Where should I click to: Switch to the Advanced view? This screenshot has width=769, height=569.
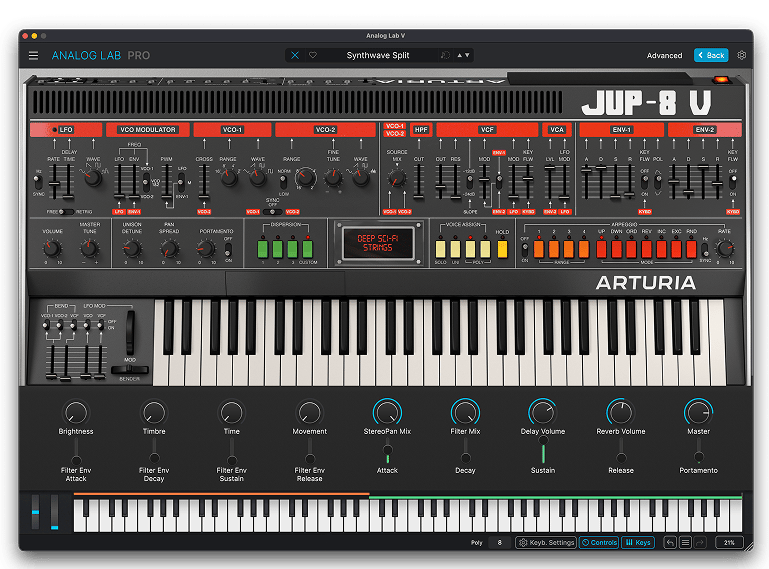[x=664, y=56]
